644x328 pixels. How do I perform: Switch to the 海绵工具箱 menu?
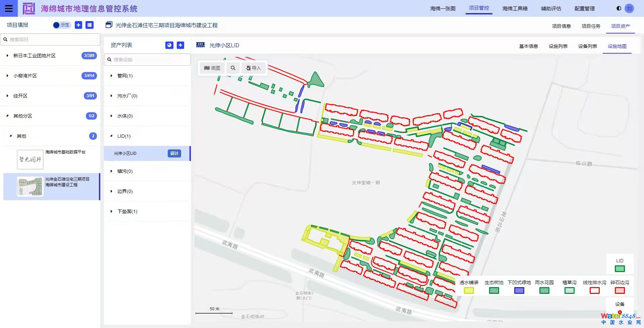tap(515, 8)
